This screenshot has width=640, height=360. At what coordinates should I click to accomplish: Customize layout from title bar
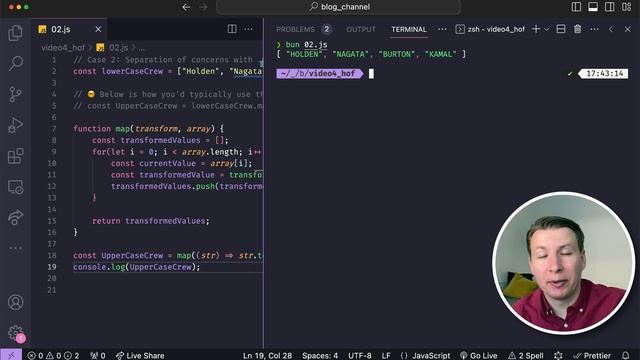coord(627,7)
